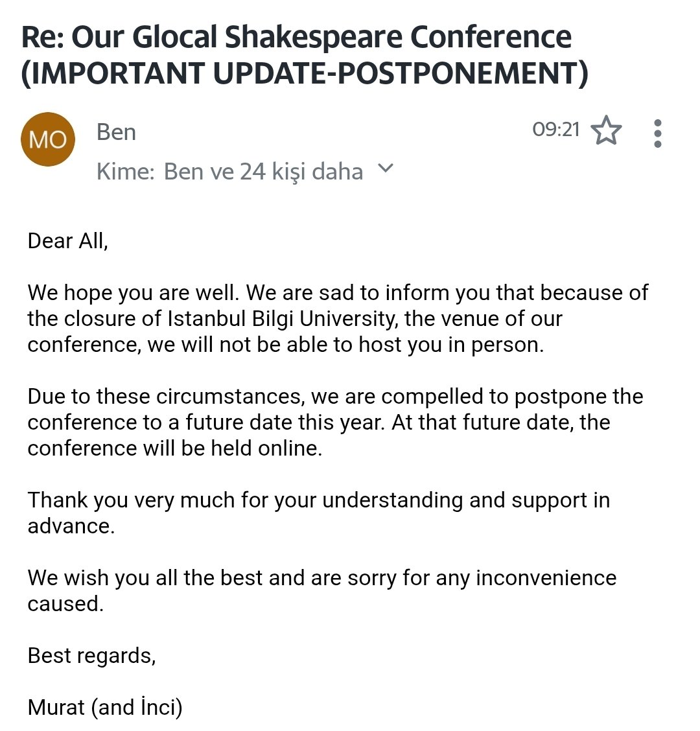The image size is (700, 731).
Task: Click the line starting Due to these circumstances
Action: (x=335, y=396)
